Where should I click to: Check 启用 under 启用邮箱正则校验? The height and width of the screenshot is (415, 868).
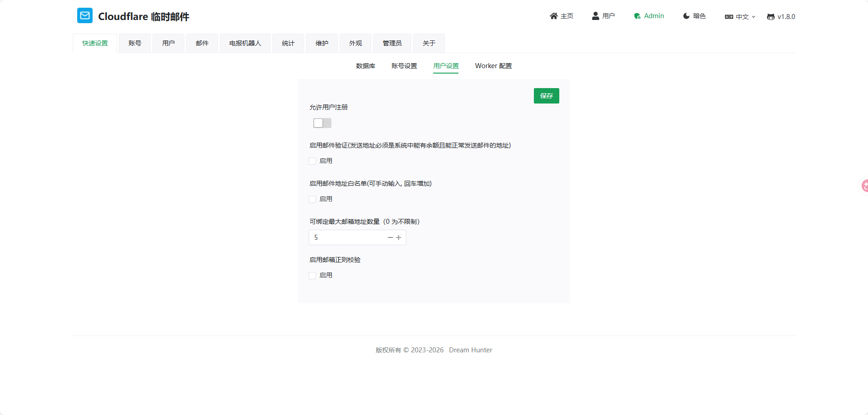point(312,276)
